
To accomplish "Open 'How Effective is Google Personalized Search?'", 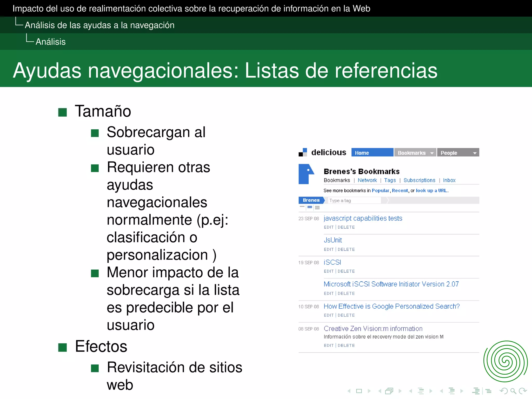I will pos(392,306).
